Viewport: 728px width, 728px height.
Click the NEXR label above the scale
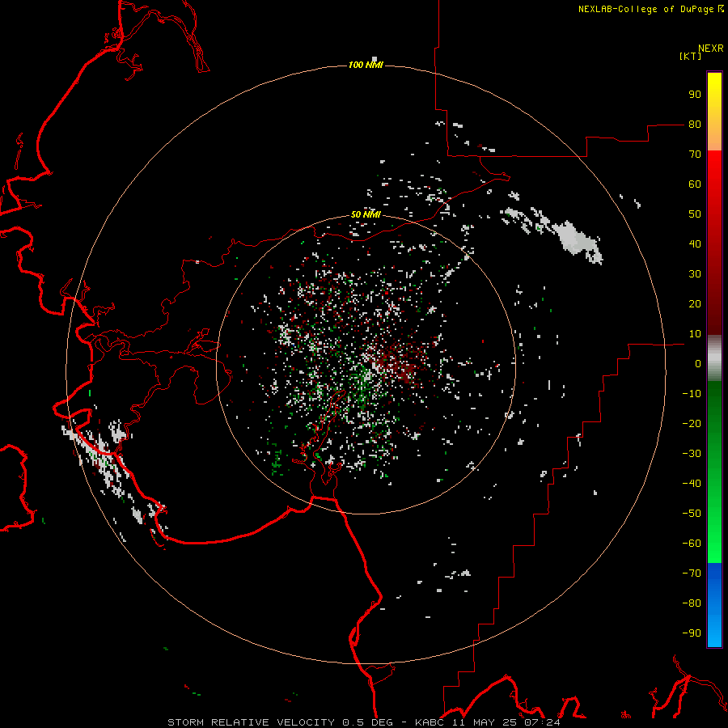click(x=711, y=49)
